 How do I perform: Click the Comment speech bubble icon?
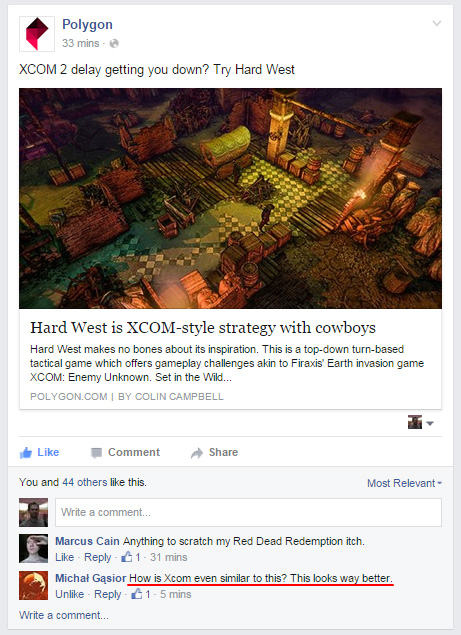[96, 453]
